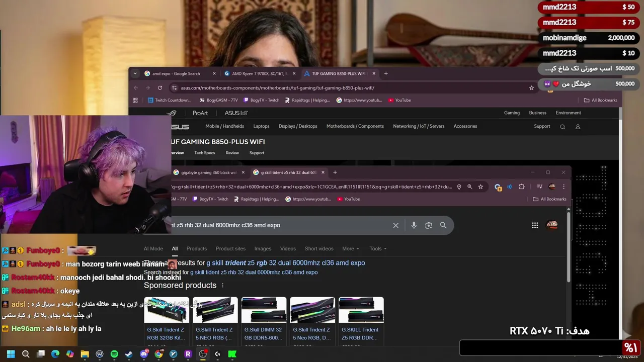
Task: Expand the Tools dropdown in Google filters
Action: pos(378,249)
